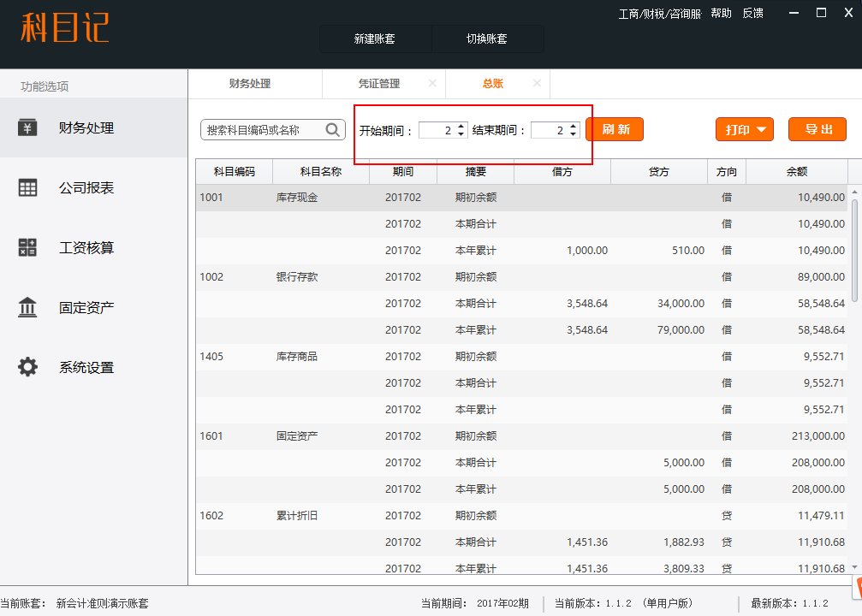862x616 pixels.
Task: Switch to the 财务处理 tab
Action: point(249,84)
